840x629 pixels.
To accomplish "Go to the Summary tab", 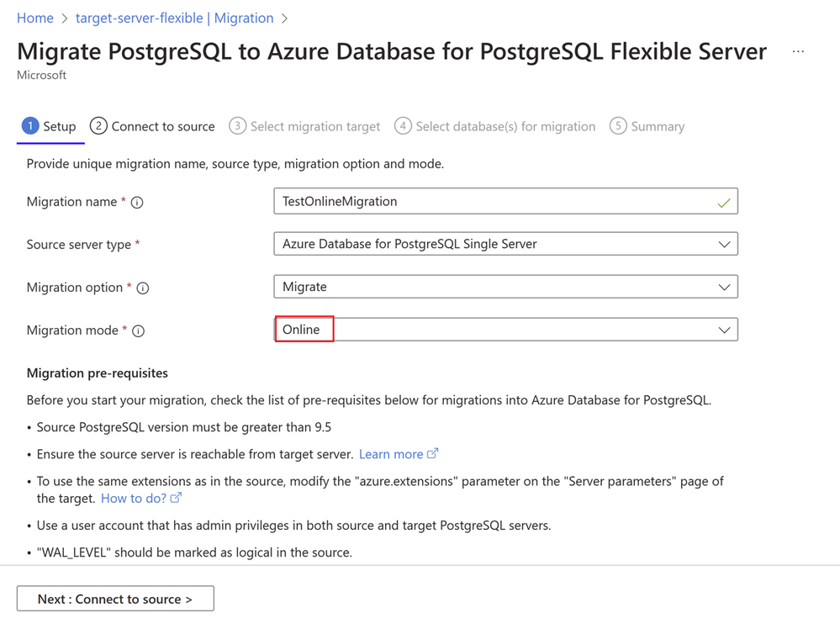I will point(647,126).
